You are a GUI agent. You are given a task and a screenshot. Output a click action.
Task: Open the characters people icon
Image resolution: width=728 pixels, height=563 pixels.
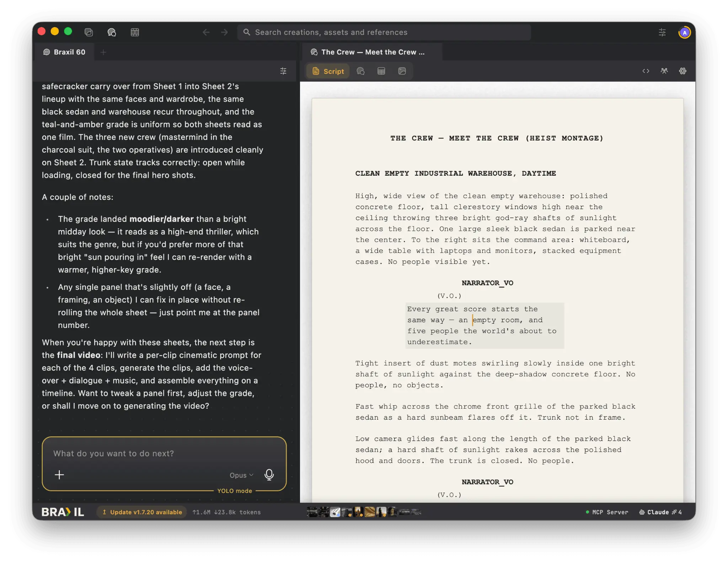click(x=664, y=71)
